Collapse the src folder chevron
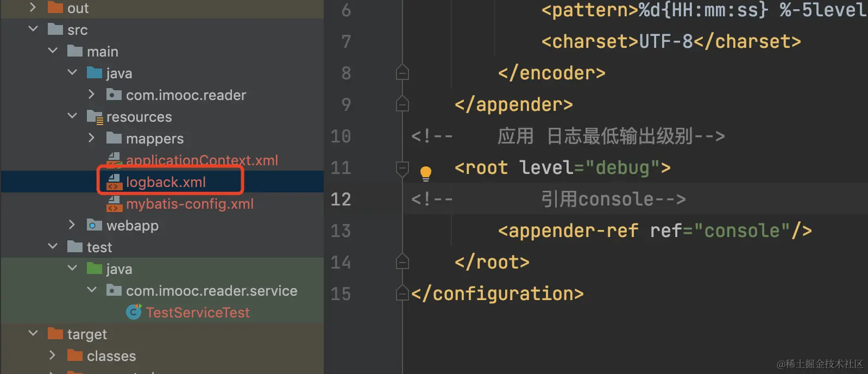 click(33, 29)
